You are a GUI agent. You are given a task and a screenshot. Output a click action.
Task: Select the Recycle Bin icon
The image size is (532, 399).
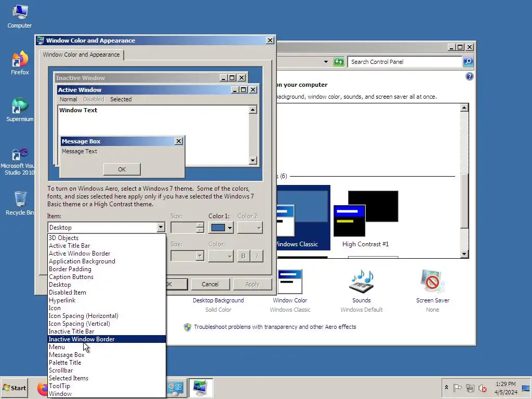point(20,203)
